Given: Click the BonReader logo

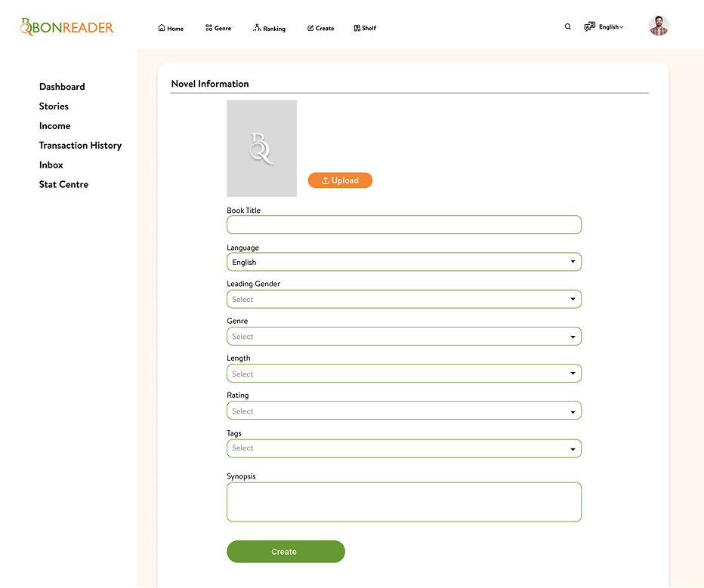Looking at the screenshot, I should pyautogui.click(x=66, y=27).
